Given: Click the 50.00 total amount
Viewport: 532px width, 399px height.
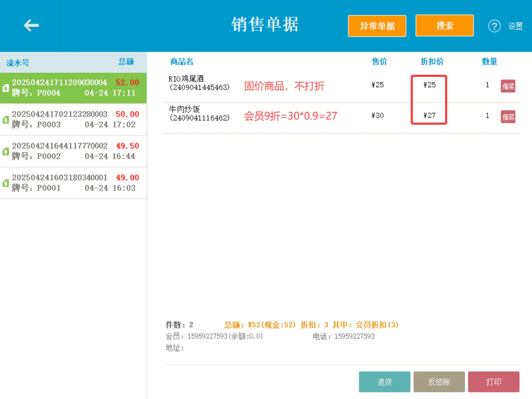Looking at the screenshot, I should pyautogui.click(x=127, y=114).
